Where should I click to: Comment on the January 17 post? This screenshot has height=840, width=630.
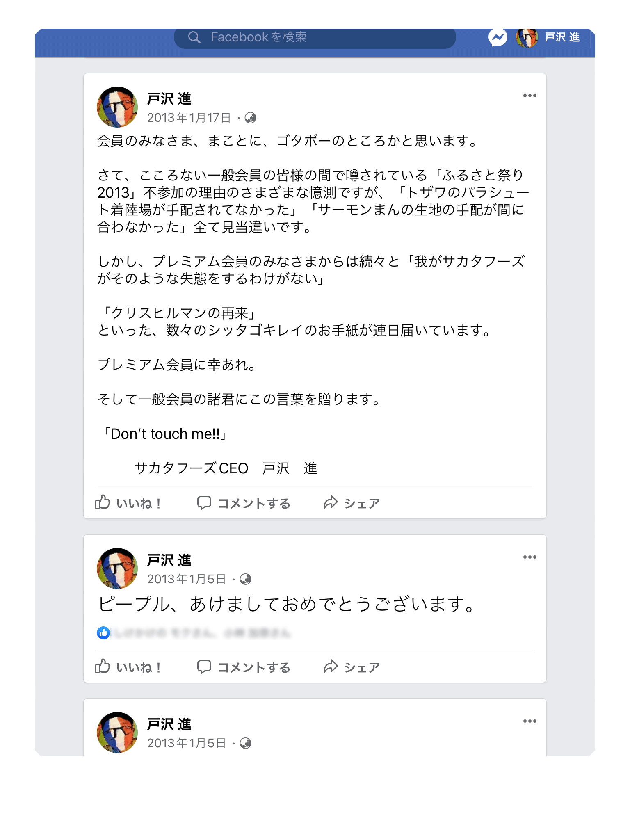244,503
